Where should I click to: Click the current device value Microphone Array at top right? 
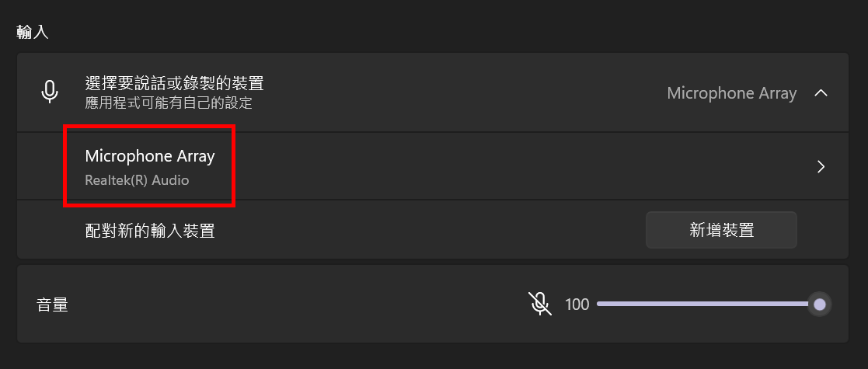[x=731, y=93]
